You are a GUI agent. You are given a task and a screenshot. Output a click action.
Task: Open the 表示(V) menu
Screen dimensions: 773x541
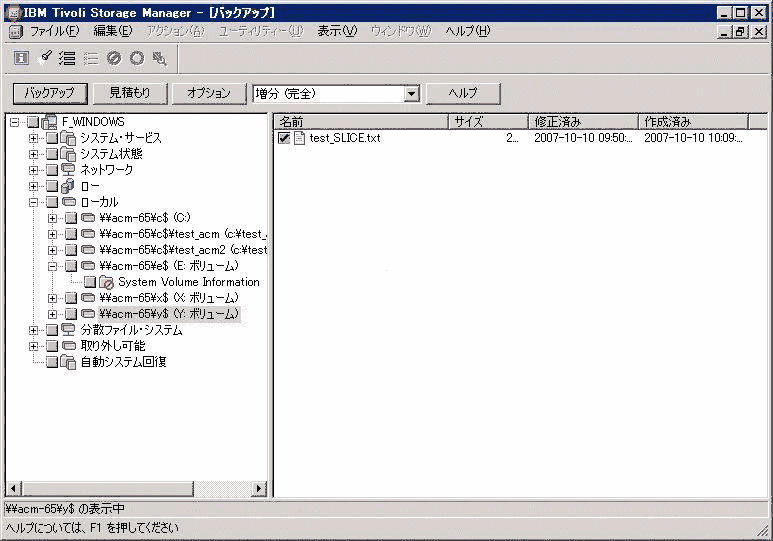pyautogui.click(x=337, y=31)
